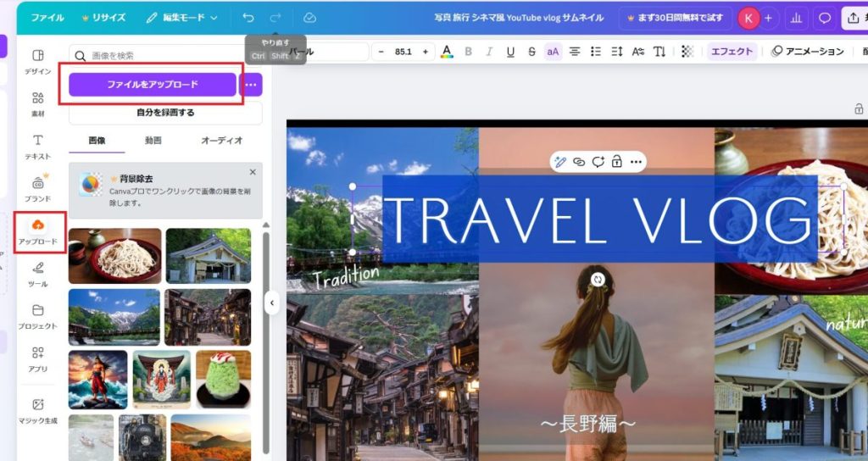This screenshot has width=868, height=461.
Task: Open the 素材 (Elements) sidebar panel
Action: click(x=37, y=103)
